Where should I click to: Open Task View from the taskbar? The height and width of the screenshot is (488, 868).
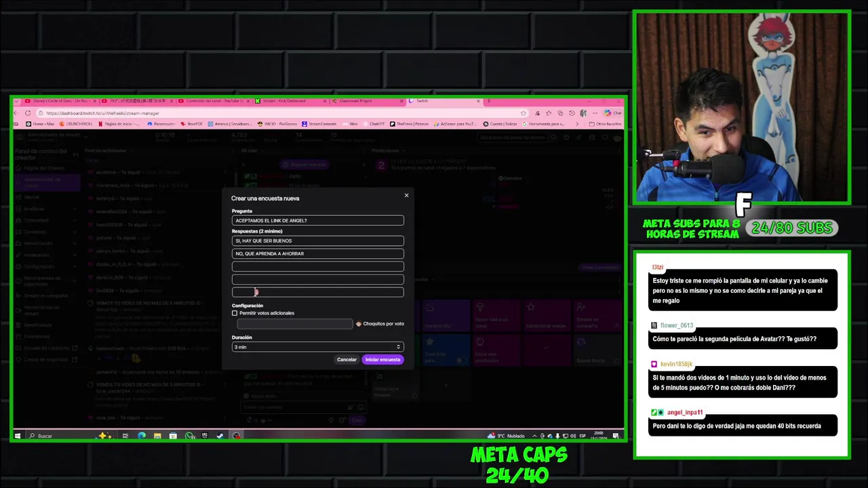click(125, 436)
